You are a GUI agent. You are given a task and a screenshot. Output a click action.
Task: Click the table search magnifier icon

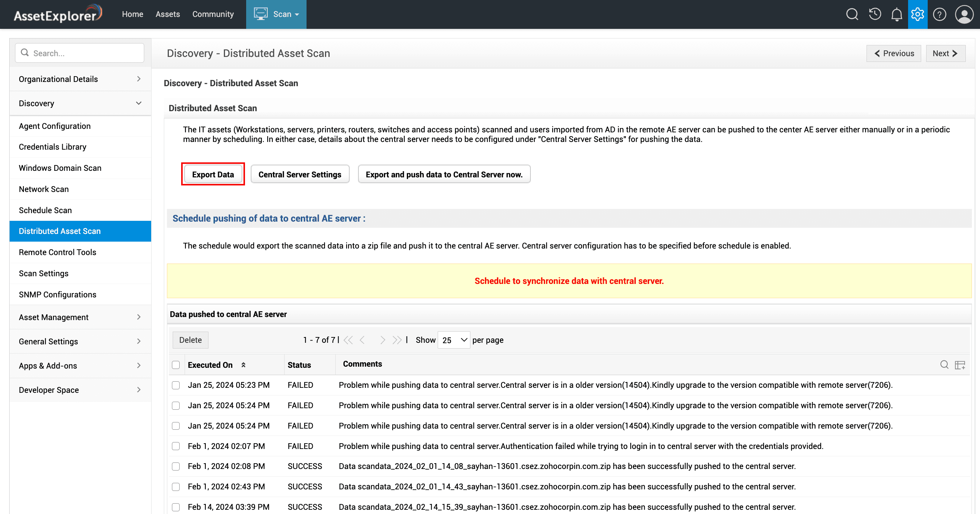point(944,364)
